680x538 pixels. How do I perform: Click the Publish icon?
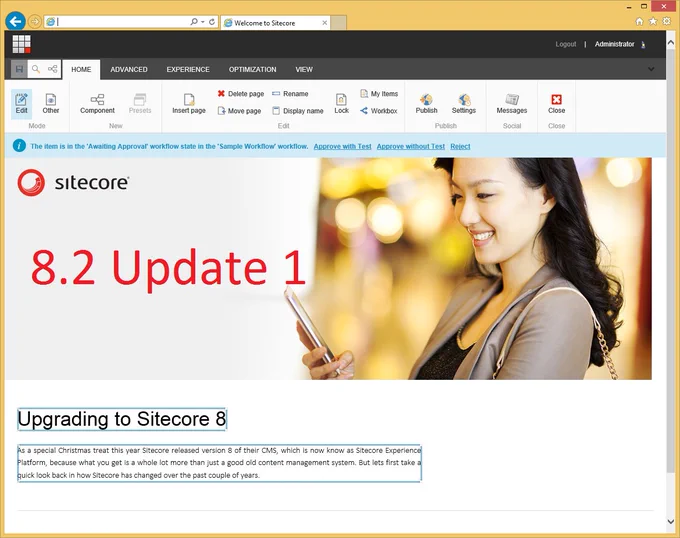click(426, 104)
